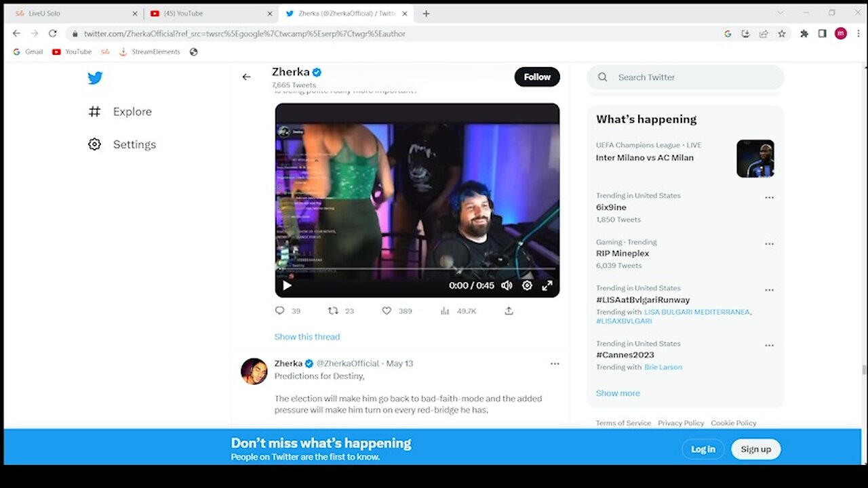Viewport: 868px width, 488px height.
Task: Open options for #LISAatBvlgariRunway trend
Action: tap(769, 290)
